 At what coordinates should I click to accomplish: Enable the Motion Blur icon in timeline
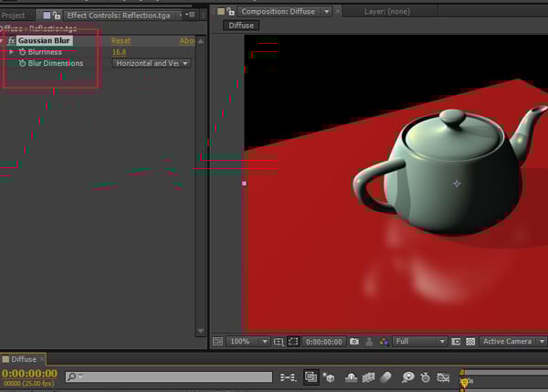[385, 377]
